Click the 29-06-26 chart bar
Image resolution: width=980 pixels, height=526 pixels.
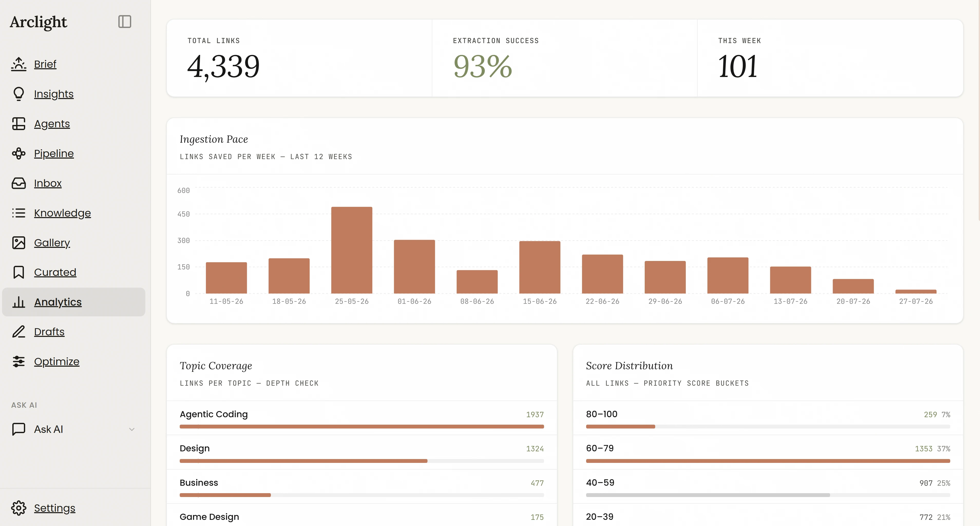[665, 277]
